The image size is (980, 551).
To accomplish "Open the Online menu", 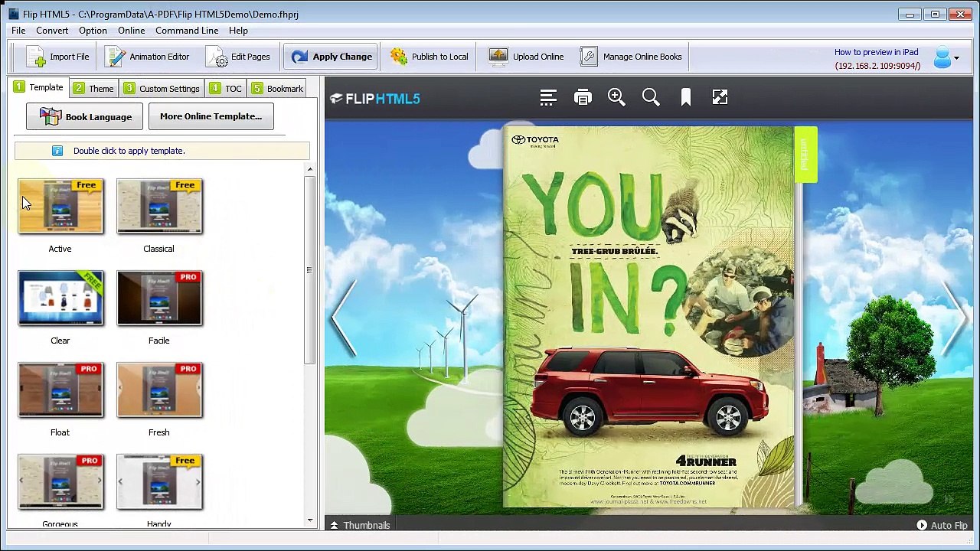I will (x=131, y=31).
